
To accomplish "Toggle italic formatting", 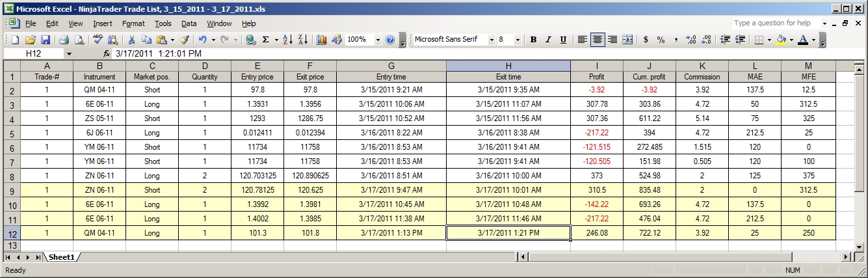I will (548, 40).
